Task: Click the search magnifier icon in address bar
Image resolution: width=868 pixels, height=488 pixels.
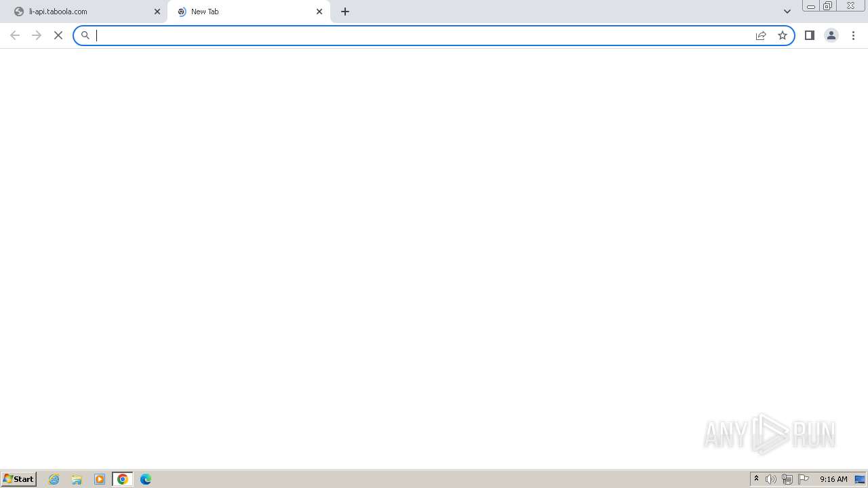Action: click(85, 35)
